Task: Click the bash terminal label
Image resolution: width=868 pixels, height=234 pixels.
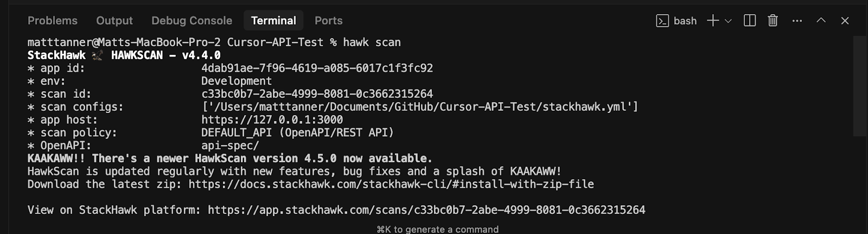Action: point(685,21)
